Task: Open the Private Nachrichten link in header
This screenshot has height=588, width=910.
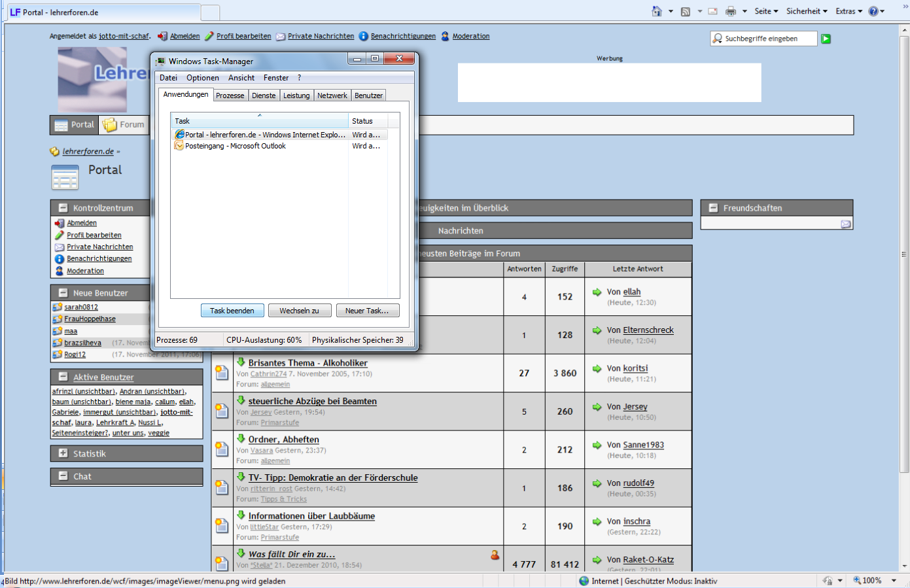Action: [321, 37]
